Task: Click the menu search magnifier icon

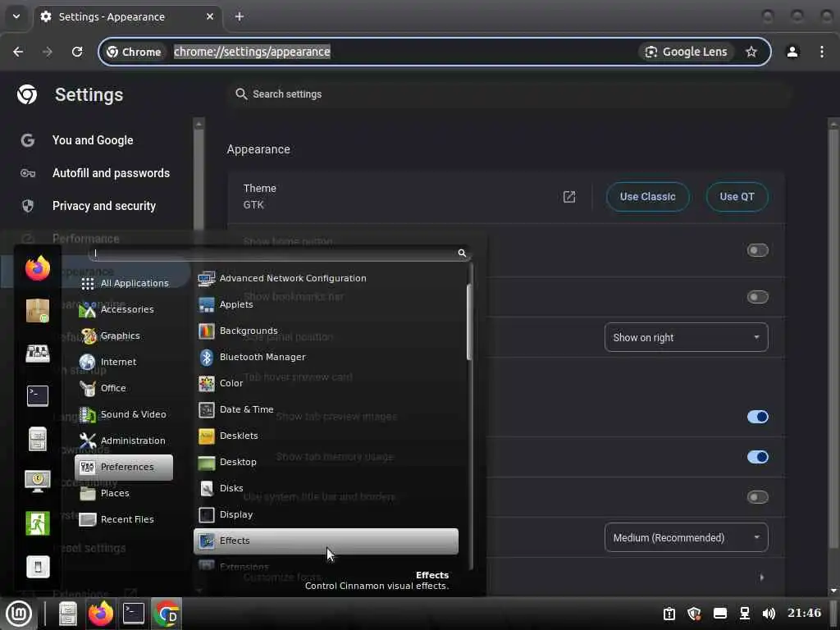Action: (462, 253)
